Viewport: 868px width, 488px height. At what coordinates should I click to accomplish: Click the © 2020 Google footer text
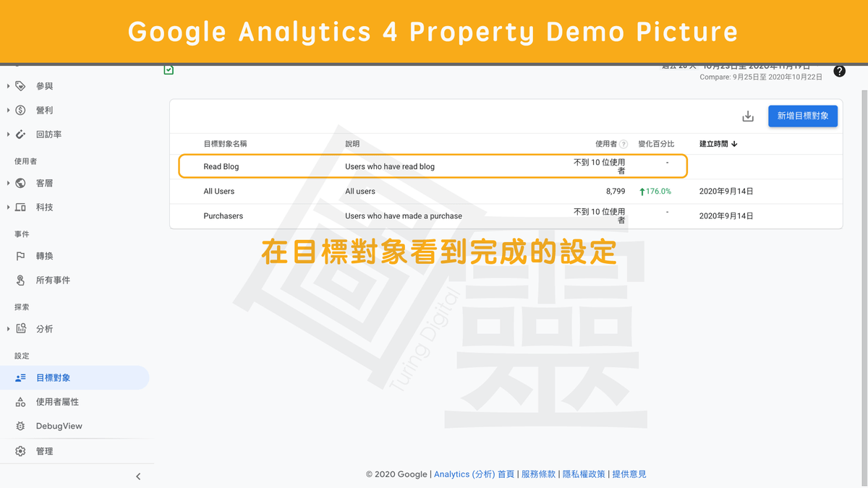pyautogui.click(x=396, y=474)
